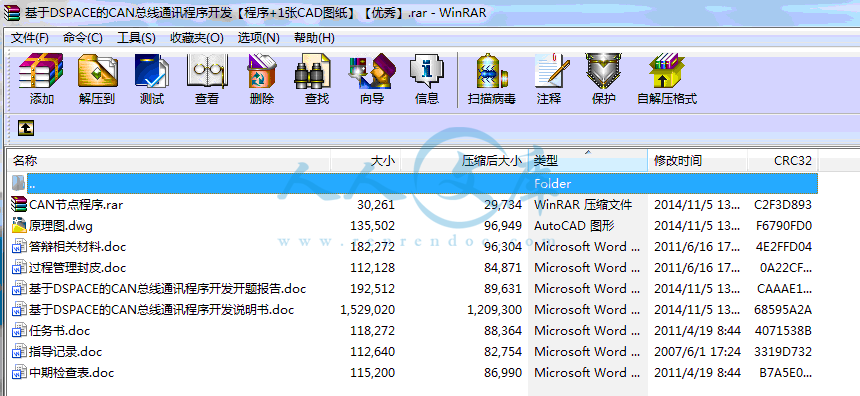Image resolution: width=860 pixels, height=396 pixels.
Task: Click the Word icon of 说明书.doc file
Action: [x=19, y=310]
